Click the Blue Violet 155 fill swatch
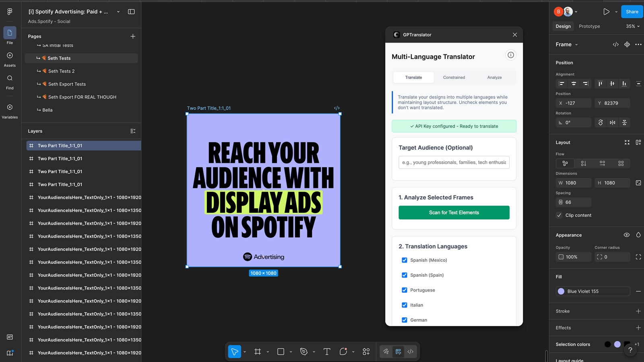 point(561,291)
